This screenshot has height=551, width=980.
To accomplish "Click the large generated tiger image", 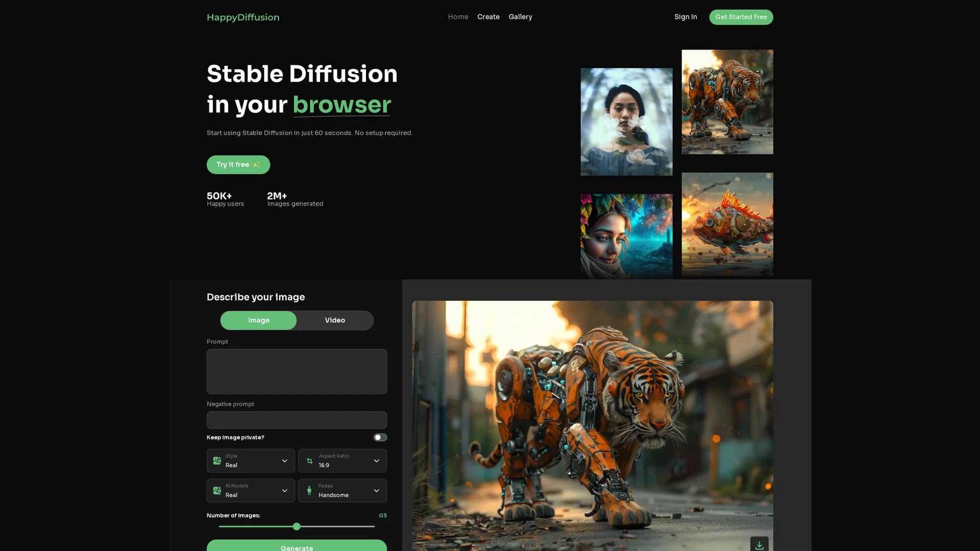I will click(x=593, y=426).
